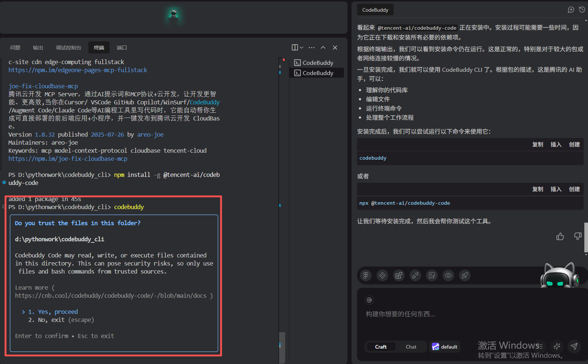Image resolution: width=588 pixels, height=364 pixels.
Task: Click 创建 for the npx command block
Action: point(574,189)
